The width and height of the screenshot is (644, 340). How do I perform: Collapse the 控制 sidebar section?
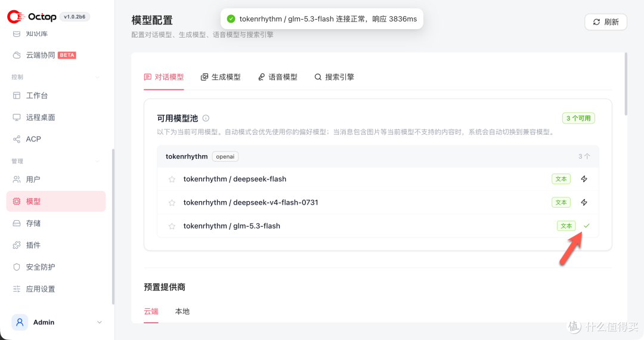point(97,77)
